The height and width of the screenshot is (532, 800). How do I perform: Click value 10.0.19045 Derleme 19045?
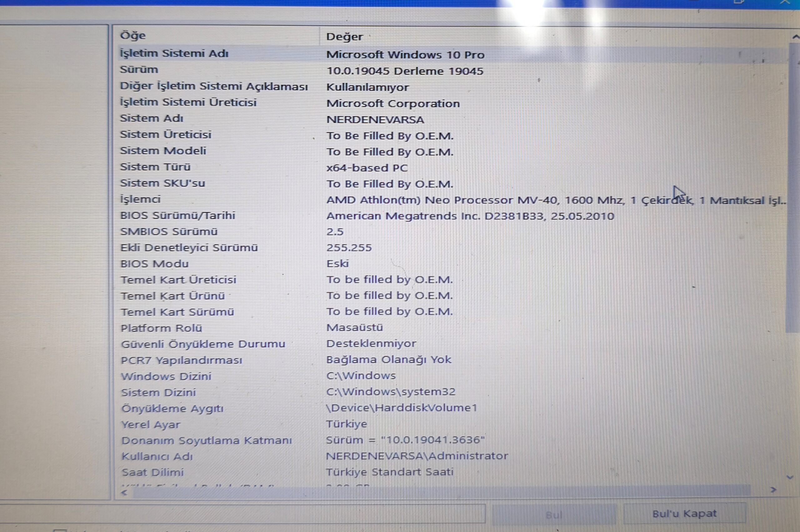click(x=405, y=71)
